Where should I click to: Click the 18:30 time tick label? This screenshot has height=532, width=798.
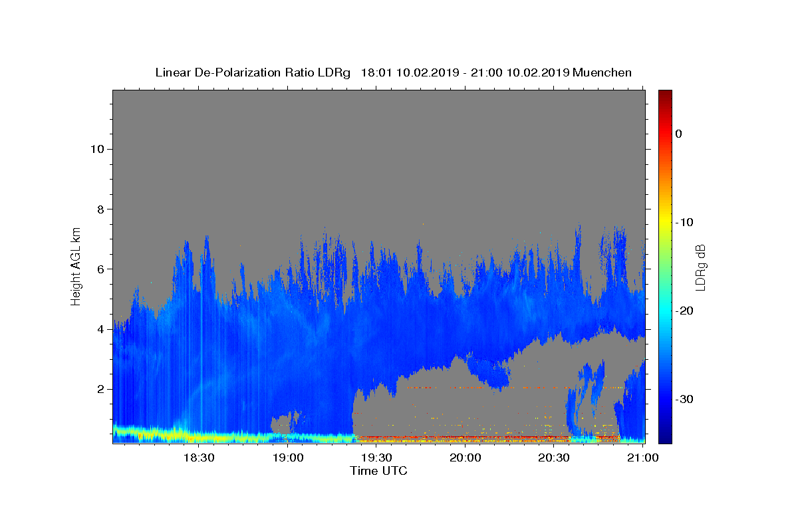point(198,458)
